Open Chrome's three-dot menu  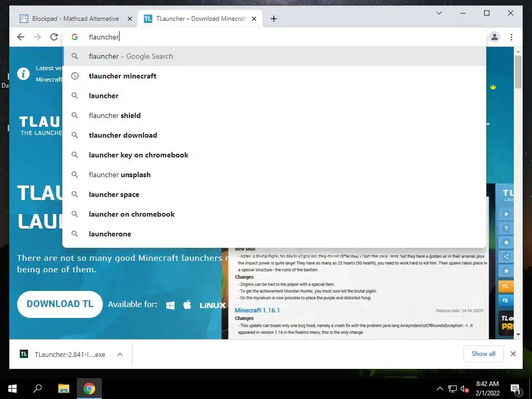pos(511,37)
